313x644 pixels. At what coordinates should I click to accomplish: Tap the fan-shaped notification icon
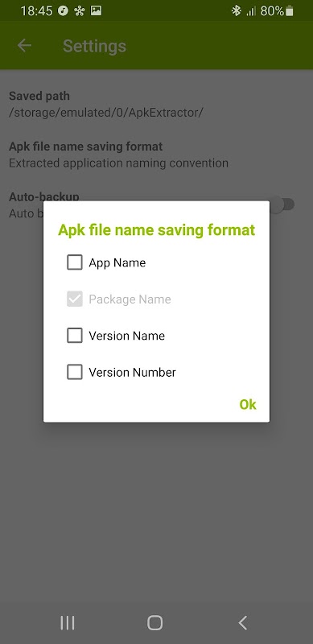pos(80,11)
